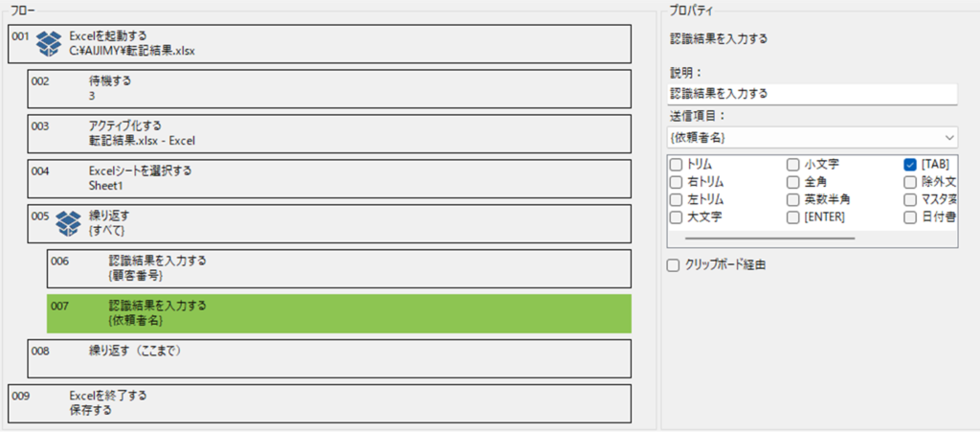Check the 小文字 option
The width and height of the screenshot is (980, 432).
tap(793, 164)
